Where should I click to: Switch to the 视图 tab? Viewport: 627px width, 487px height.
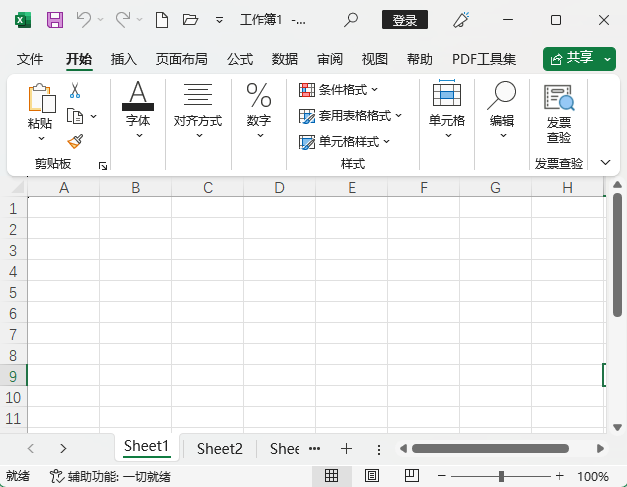point(375,59)
